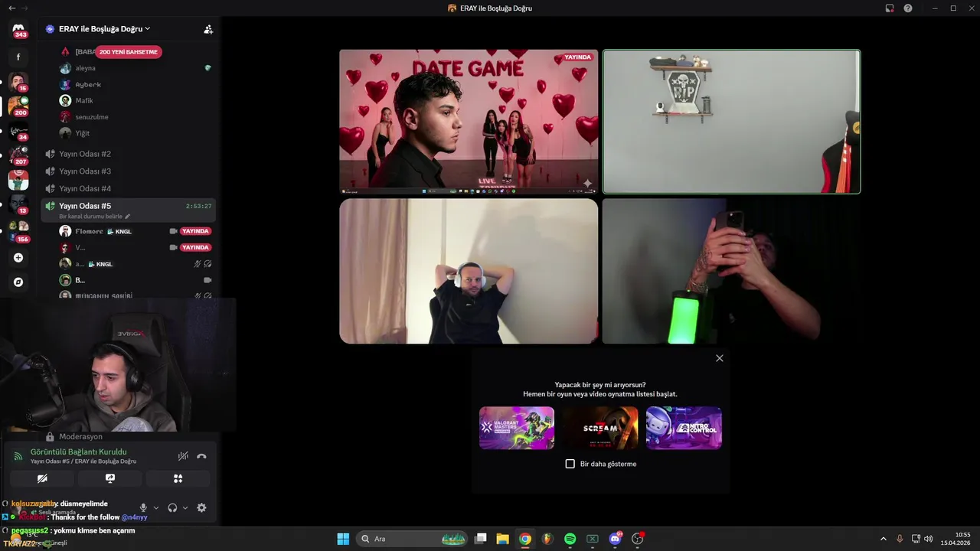Open Help question mark in title bar
This screenshot has width=980, height=551.
tap(908, 8)
